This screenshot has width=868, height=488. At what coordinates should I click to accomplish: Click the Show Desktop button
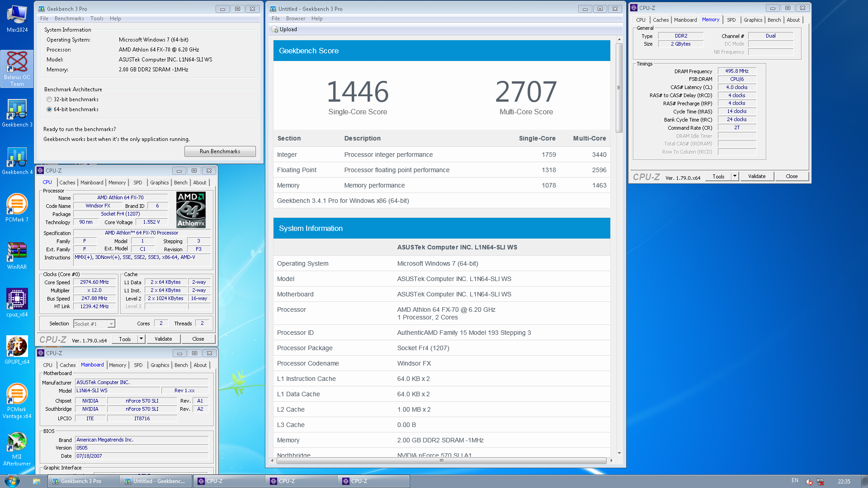(864, 481)
